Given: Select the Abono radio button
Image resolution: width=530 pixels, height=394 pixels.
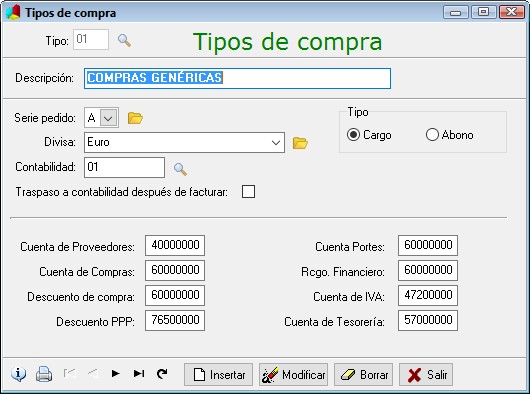Looking at the screenshot, I should [432, 135].
